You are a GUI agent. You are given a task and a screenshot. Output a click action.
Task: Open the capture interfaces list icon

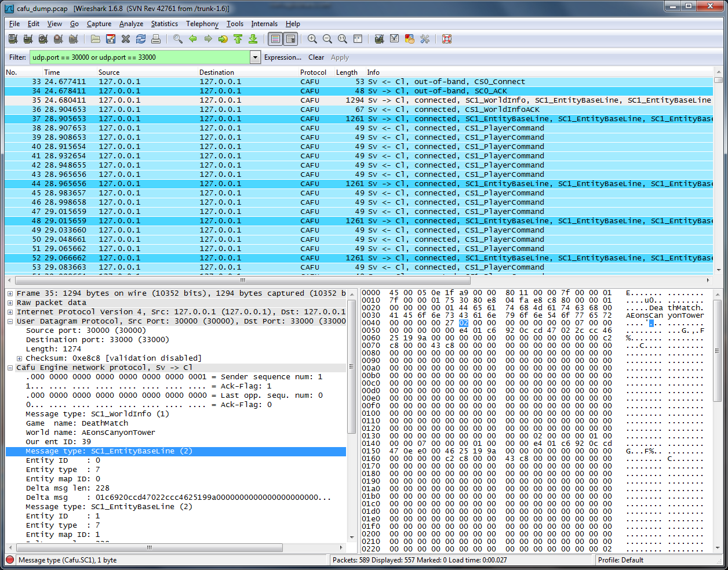13,39
